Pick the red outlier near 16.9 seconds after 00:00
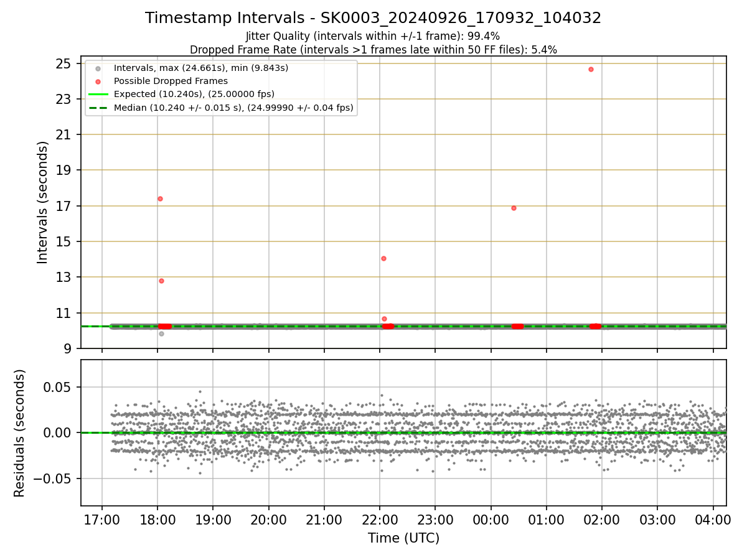Image resolution: width=747 pixels, height=560 pixels. [514, 208]
